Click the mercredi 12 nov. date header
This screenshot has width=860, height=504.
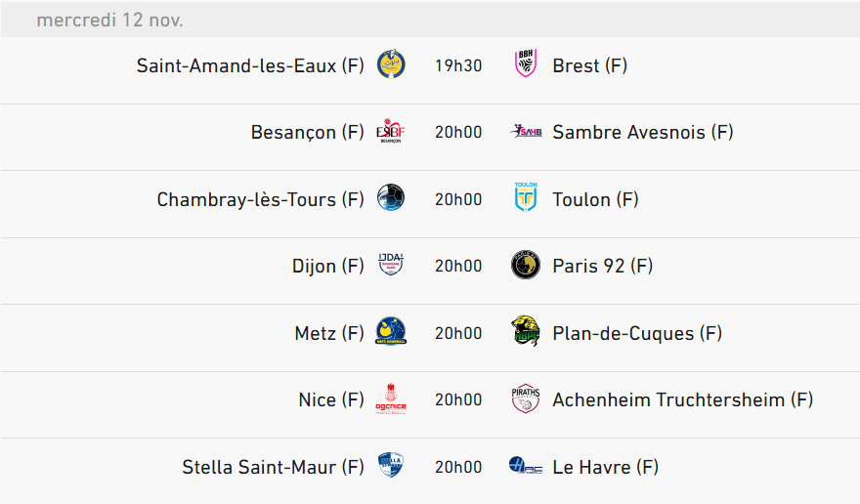tap(109, 20)
